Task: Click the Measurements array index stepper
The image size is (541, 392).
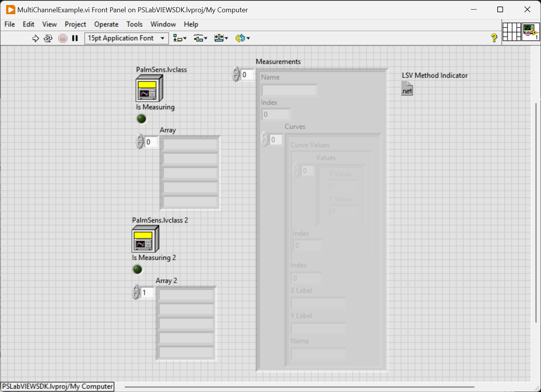Action: [236, 74]
